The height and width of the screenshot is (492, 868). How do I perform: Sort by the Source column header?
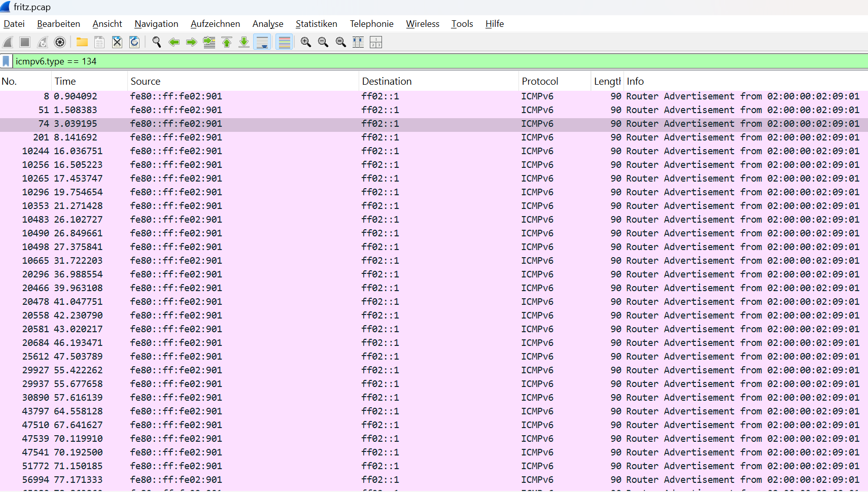pyautogui.click(x=243, y=81)
